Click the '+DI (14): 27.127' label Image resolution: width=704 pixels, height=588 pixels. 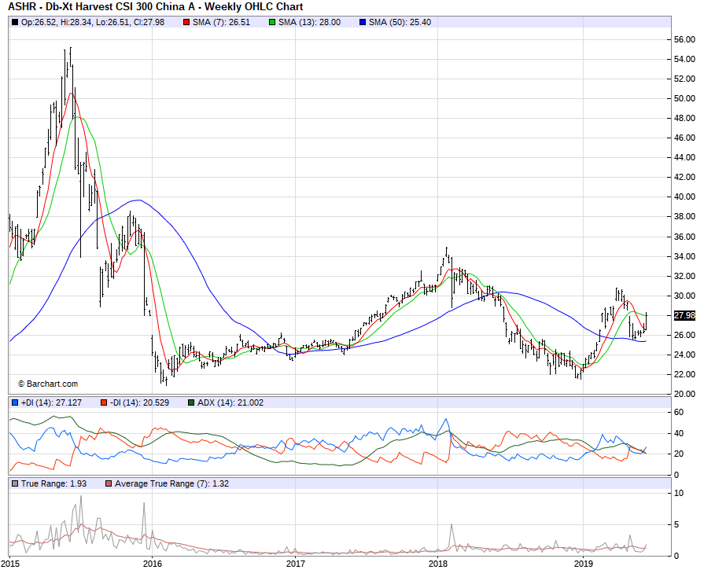(52, 402)
